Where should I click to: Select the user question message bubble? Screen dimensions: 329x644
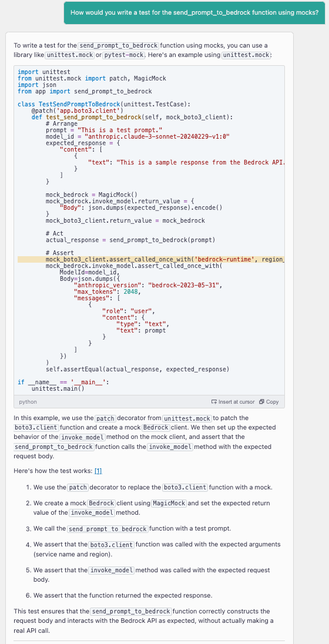click(194, 12)
